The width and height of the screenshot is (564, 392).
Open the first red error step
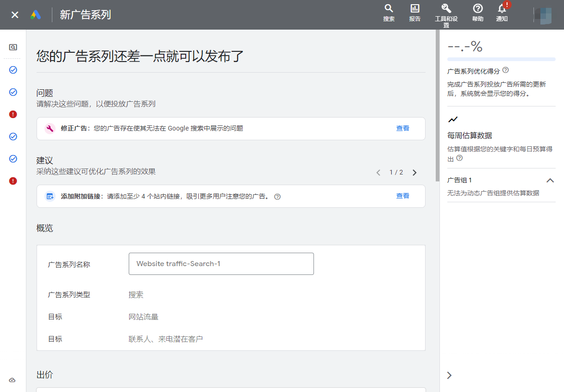click(13, 114)
